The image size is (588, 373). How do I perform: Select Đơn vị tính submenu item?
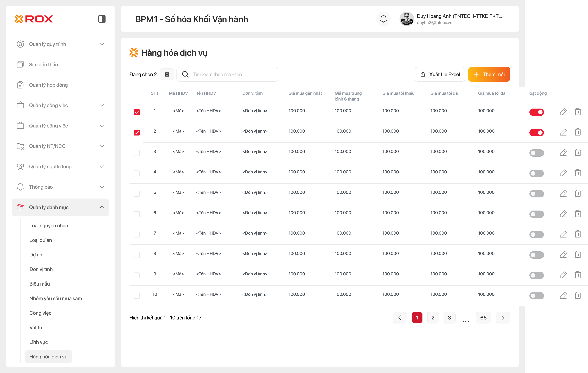[x=41, y=269]
